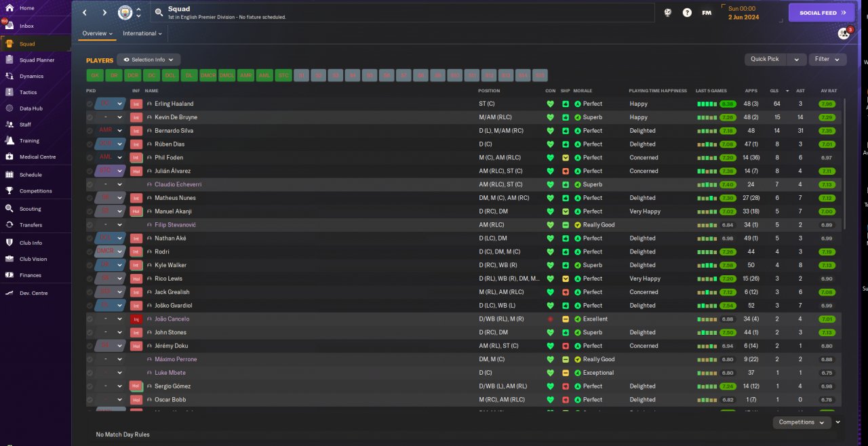868x446 pixels.
Task: Toggle pick circle for Kyle Walker
Action: (90, 265)
